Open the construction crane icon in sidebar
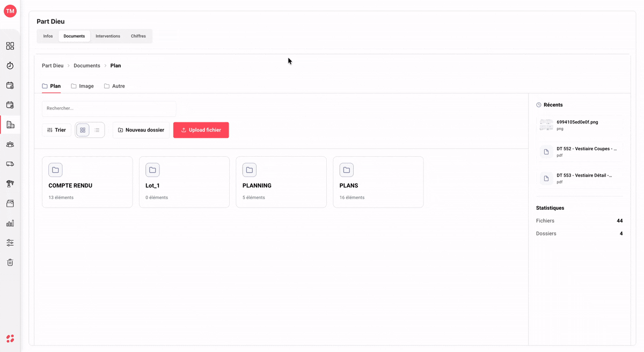This screenshot has width=644, height=352. click(10, 184)
